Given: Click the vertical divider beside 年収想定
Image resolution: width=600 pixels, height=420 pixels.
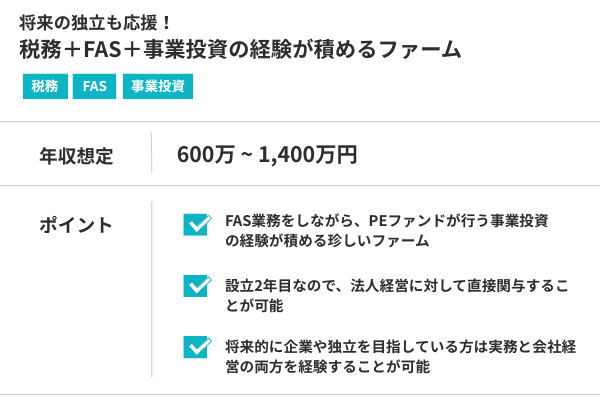Looking at the screenshot, I should point(152,154).
